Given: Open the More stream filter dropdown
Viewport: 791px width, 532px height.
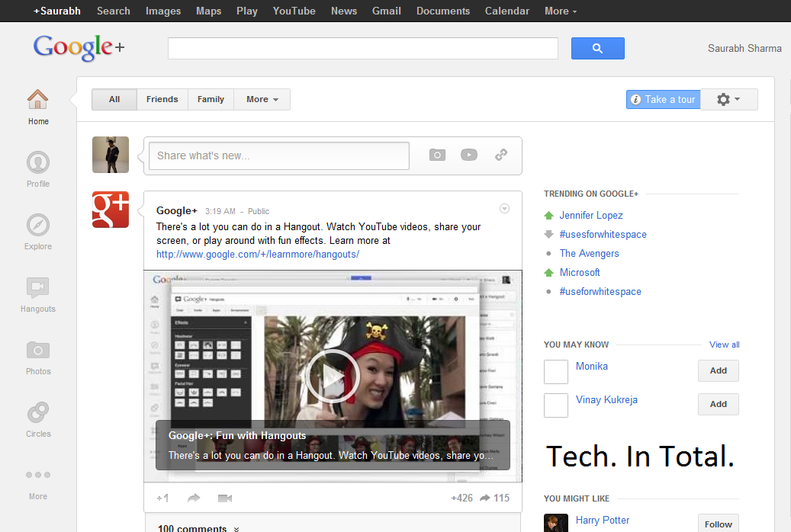Looking at the screenshot, I should 262,99.
